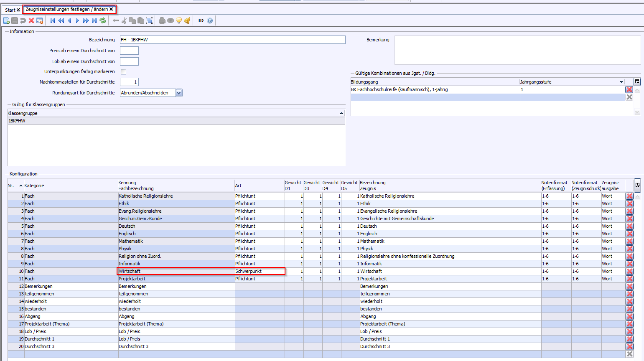Click the green refresh arrows icon

(103, 20)
